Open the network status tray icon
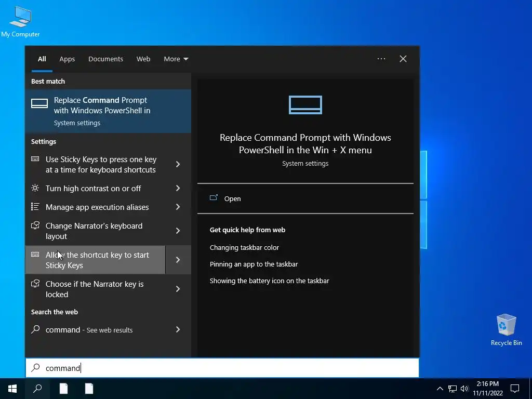Screen dimensions: 532x399 click(x=453, y=389)
